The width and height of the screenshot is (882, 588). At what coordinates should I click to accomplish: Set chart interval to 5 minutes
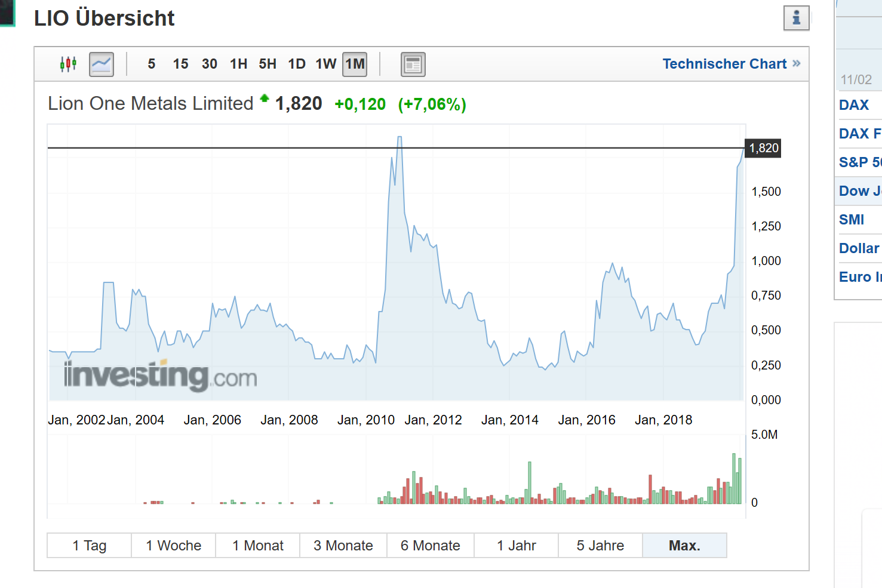point(152,64)
